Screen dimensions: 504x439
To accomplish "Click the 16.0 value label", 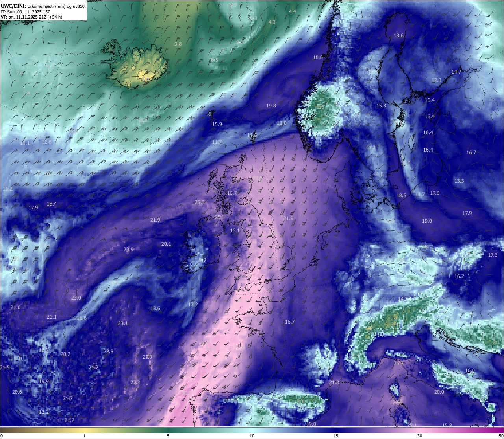I will [x=470, y=370].
